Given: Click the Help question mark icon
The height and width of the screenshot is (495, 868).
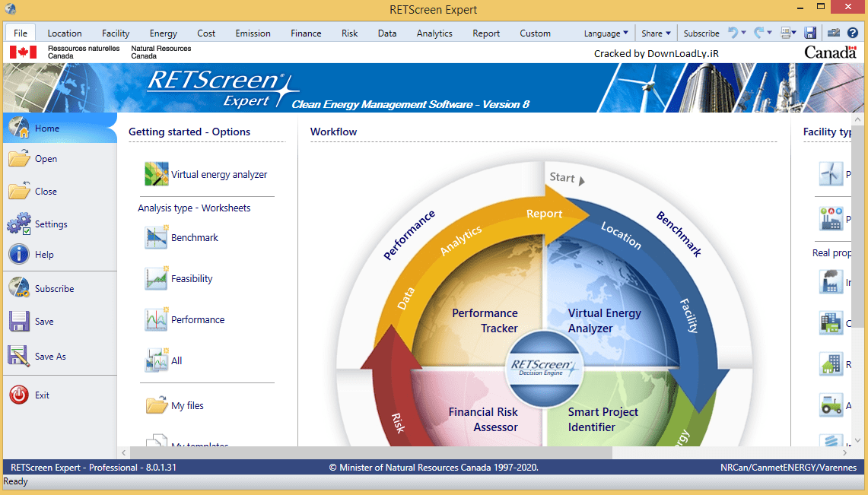Looking at the screenshot, I should click(851, 32).
